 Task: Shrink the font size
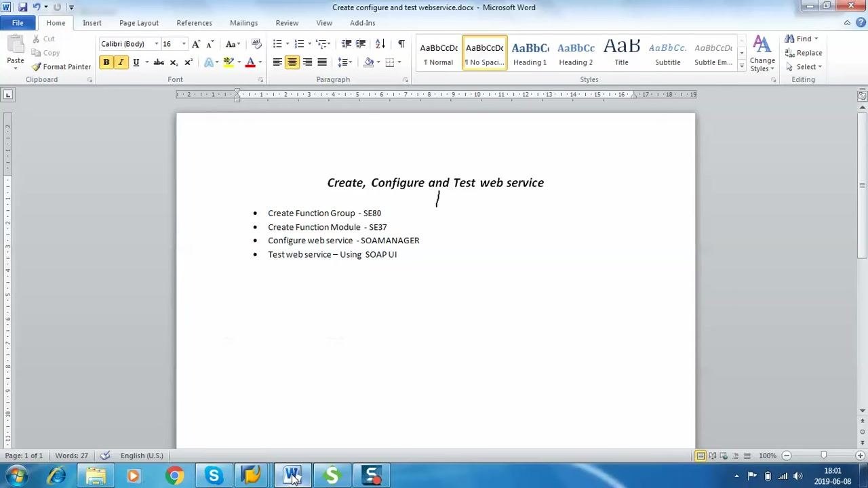[210, 44]
